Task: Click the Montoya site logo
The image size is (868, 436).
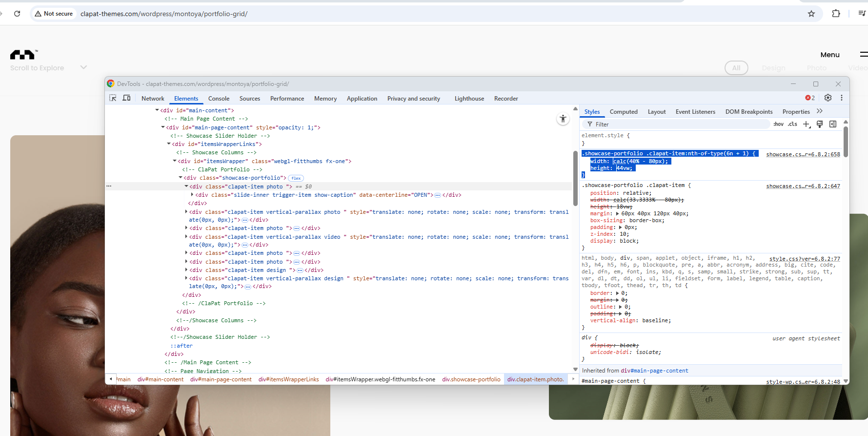Action: (x=23, y=54)
